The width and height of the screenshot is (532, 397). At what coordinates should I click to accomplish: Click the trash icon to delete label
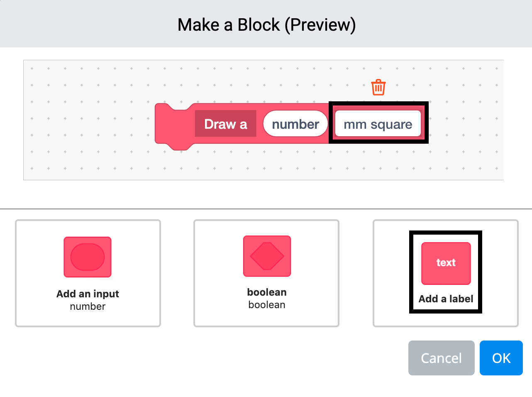(378, 87)
